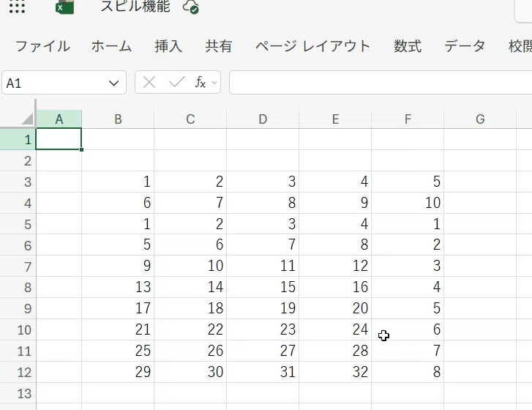Select cell E12 containing 32
This screenshot has height=410, width=532.
335,372
